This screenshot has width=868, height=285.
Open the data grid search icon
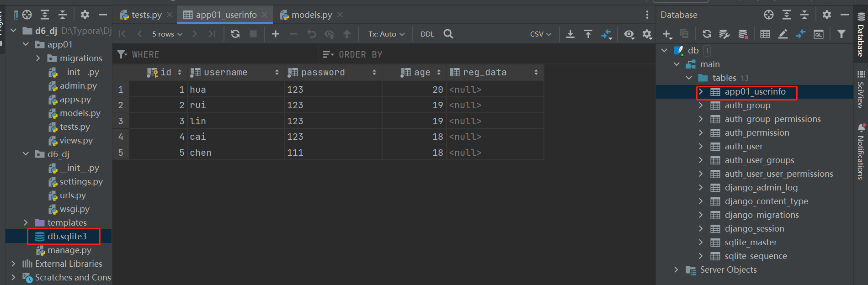(x=448, y=34)
